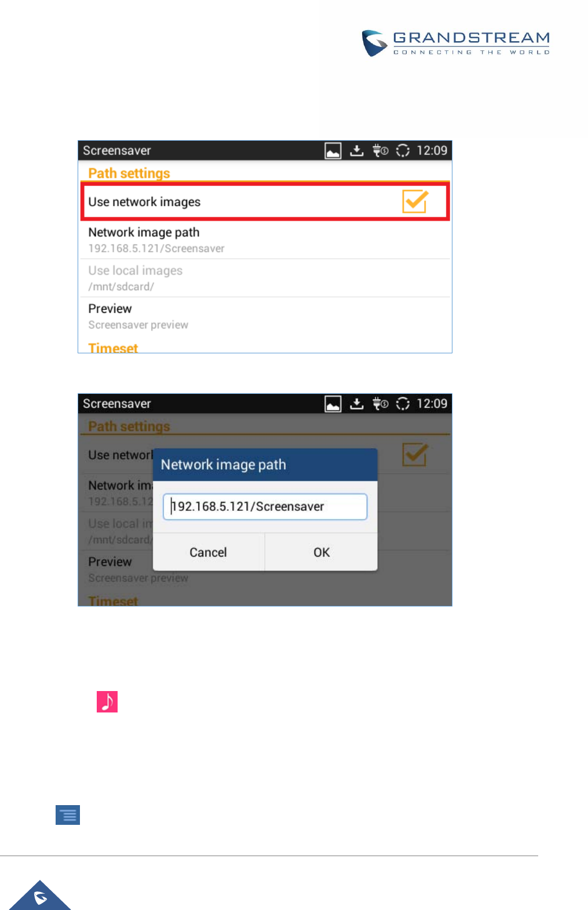Click download icon in top status bar
This screenshot has height=910, width=588.
357,151
